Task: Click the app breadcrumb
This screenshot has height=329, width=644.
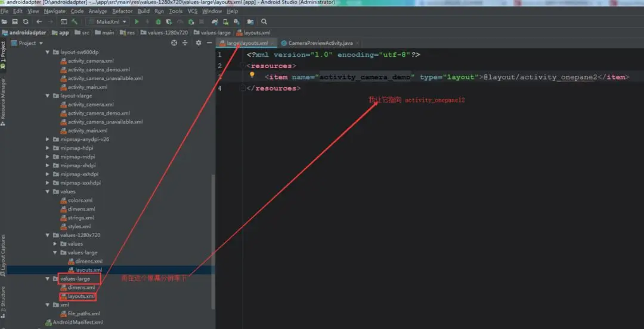Action: click(60, 32)
